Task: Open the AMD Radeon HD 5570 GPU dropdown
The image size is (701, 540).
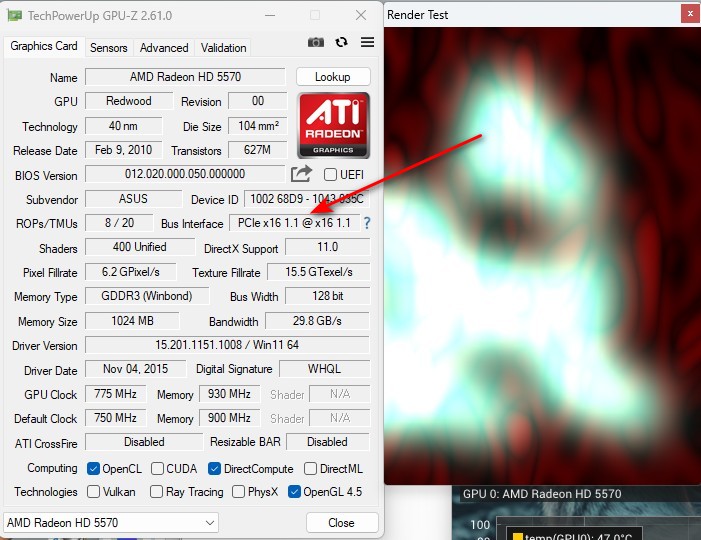Action: coord(111,523)
